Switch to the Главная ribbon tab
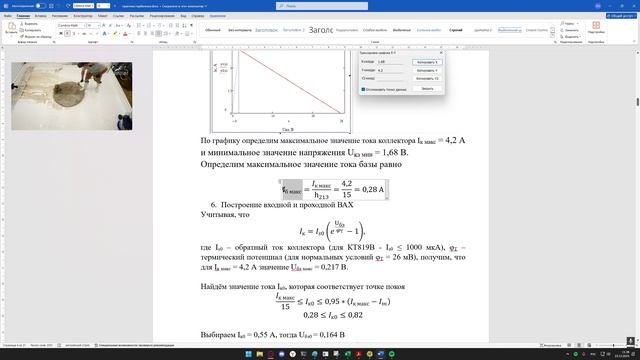Screen dimensions: 640x360 pyautogui.click(x=23, y=16)
